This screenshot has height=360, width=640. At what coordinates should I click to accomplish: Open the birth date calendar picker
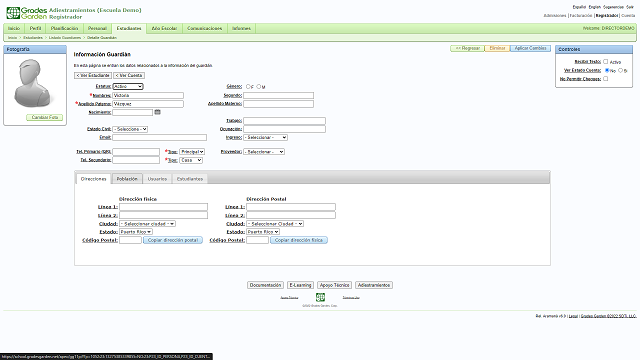click(158, 112)
